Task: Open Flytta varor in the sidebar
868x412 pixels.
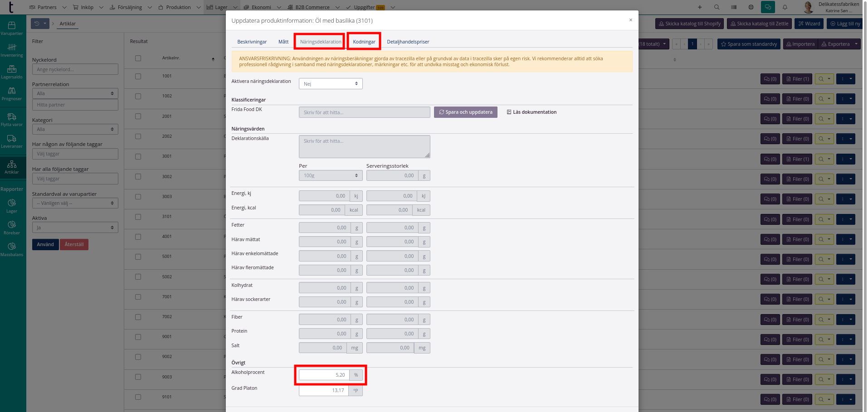Action: 12,119
